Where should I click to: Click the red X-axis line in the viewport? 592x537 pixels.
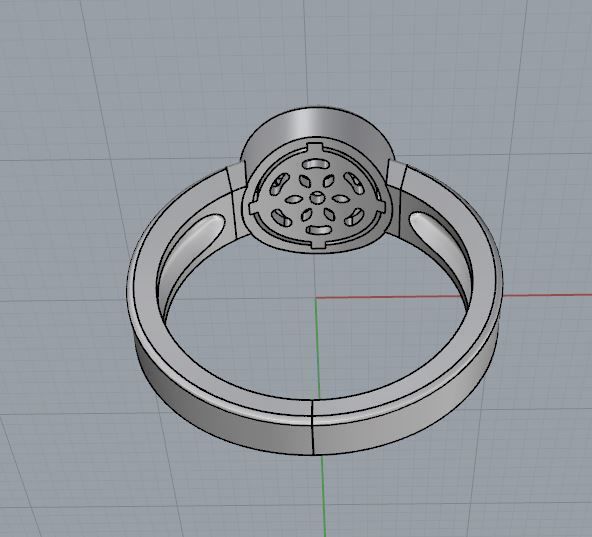(453, 296)
